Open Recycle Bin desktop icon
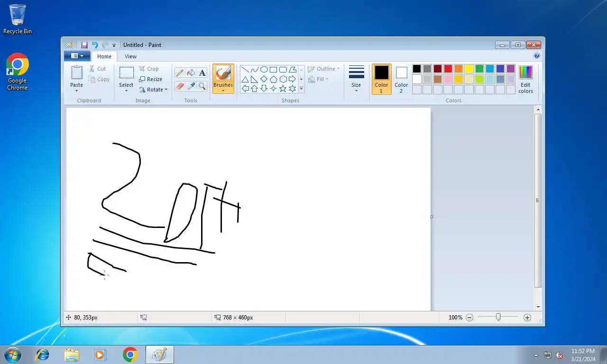607x364 pixels. (x=18, y=19)
